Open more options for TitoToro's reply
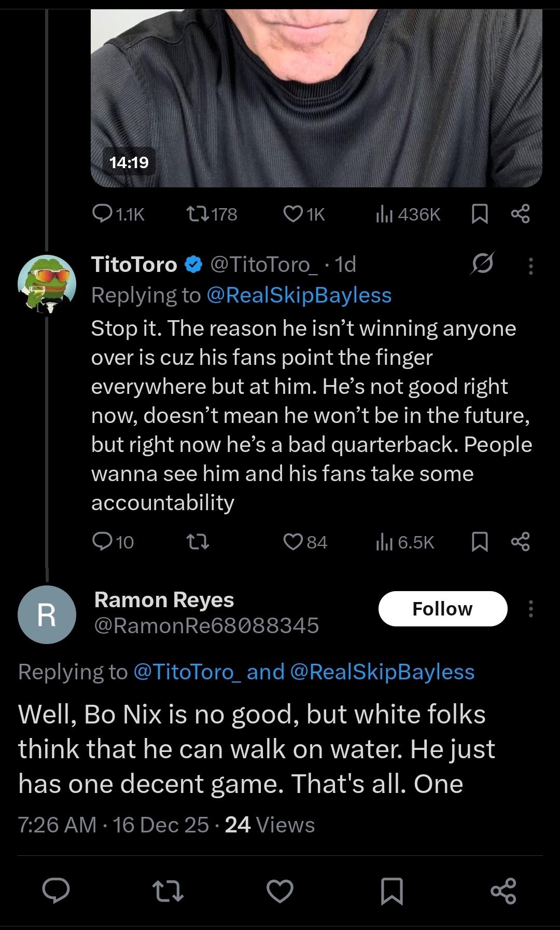560x930 pixels. [x=530, y=266]
